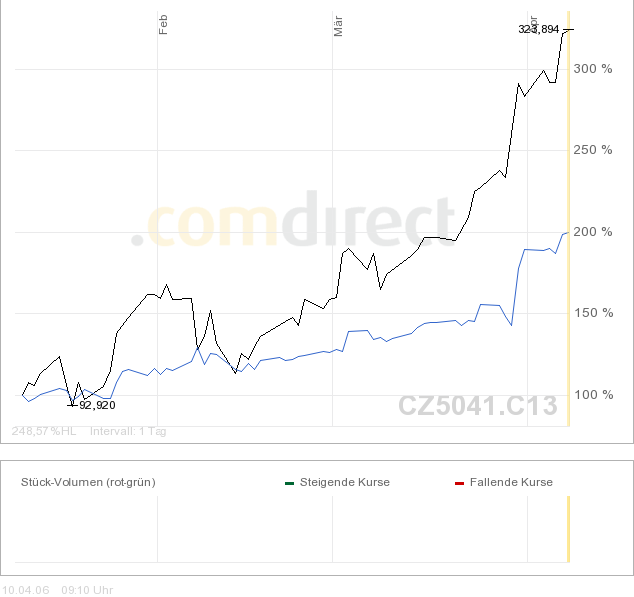Click the 300 % axis label
The width and height of the screenshot is (634, 597).
592,69
